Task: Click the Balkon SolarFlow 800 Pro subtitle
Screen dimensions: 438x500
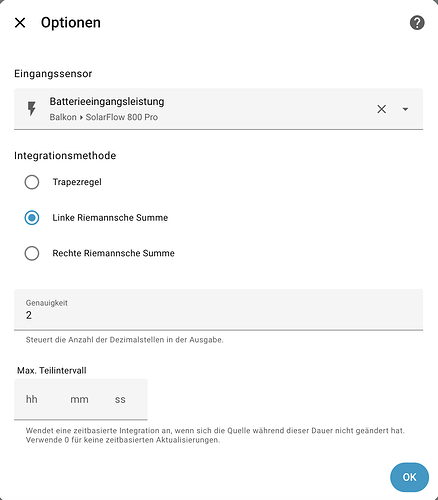Action: pos(104,117)
